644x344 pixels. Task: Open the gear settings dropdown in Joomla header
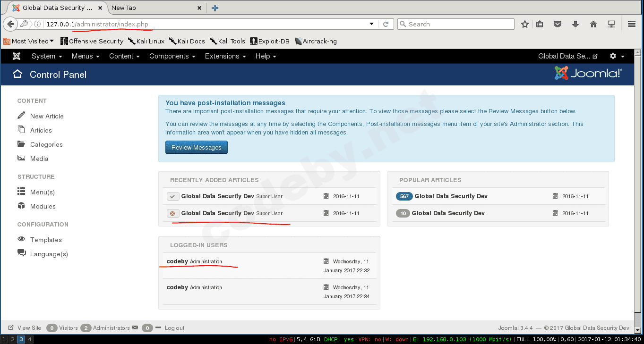(x=617, y=56)
